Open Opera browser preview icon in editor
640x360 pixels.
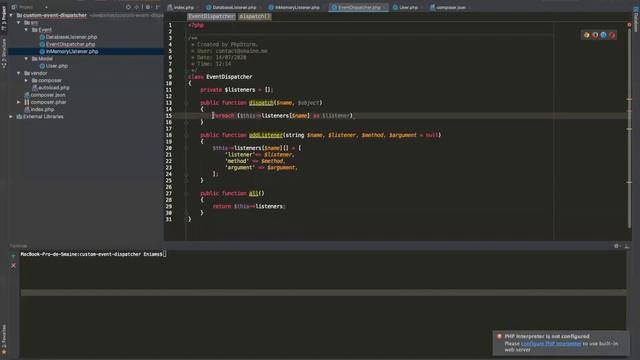click(612, 35)
